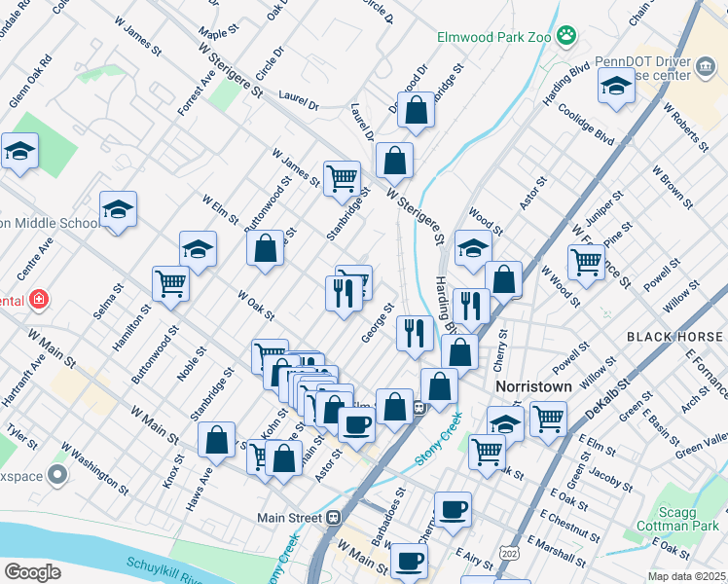728x584 pixels.
Task: Select the grocery cart marker near Pine St
Action: [587, 263]
